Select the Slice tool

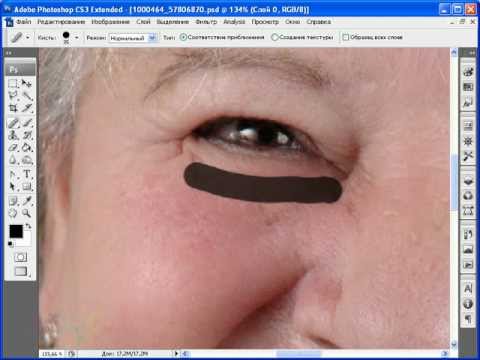coord(27,108)
